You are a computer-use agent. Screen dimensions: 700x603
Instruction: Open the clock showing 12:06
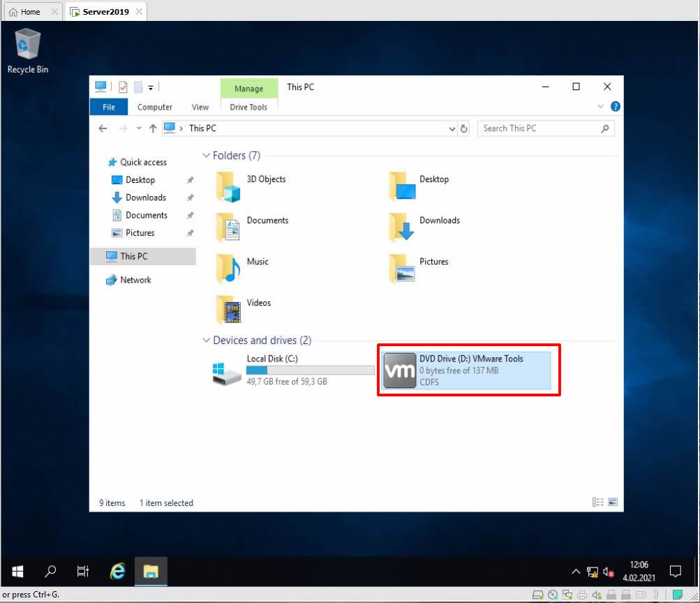tap(639, 572)
